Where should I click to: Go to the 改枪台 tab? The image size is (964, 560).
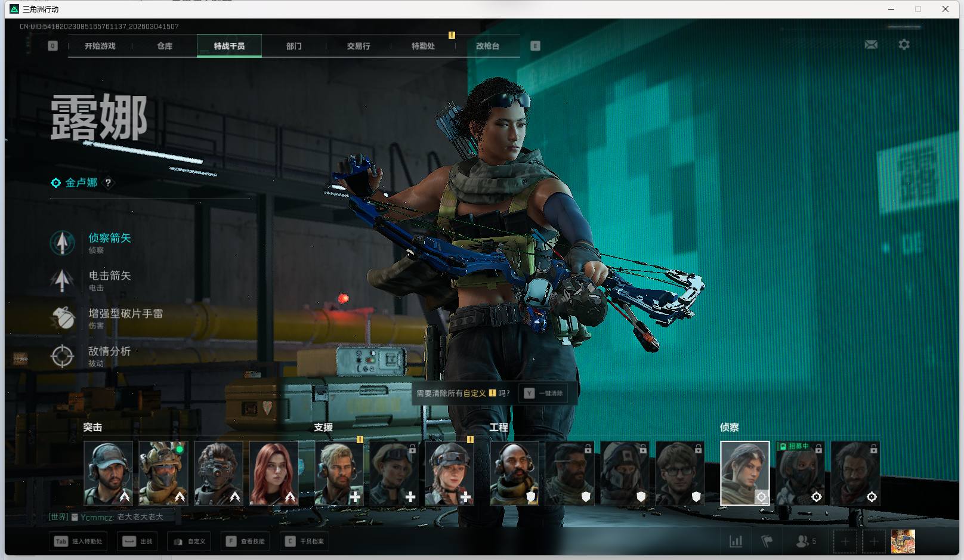[x=487, y=46]
